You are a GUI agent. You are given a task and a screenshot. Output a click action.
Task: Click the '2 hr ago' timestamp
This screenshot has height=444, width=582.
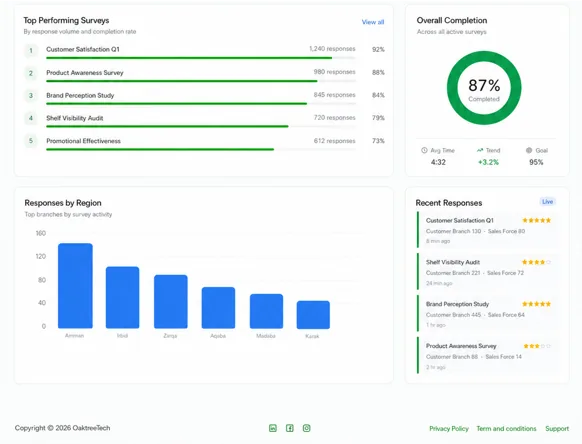(435, 367)
